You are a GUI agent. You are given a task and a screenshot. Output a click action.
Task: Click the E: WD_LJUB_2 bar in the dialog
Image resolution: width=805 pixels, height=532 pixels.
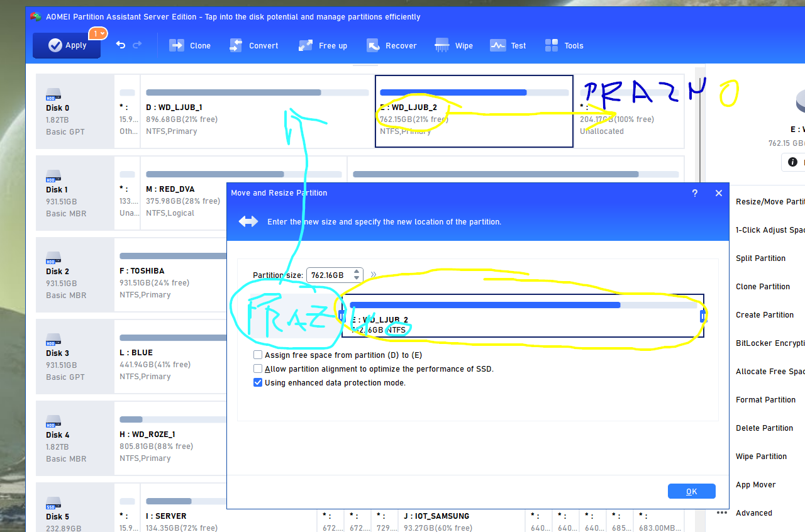[x=523, y=316]
